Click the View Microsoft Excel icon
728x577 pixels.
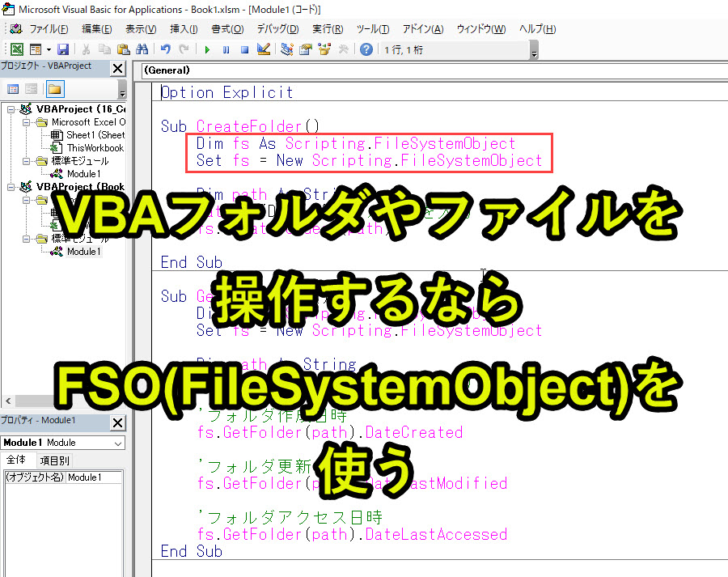16,49
